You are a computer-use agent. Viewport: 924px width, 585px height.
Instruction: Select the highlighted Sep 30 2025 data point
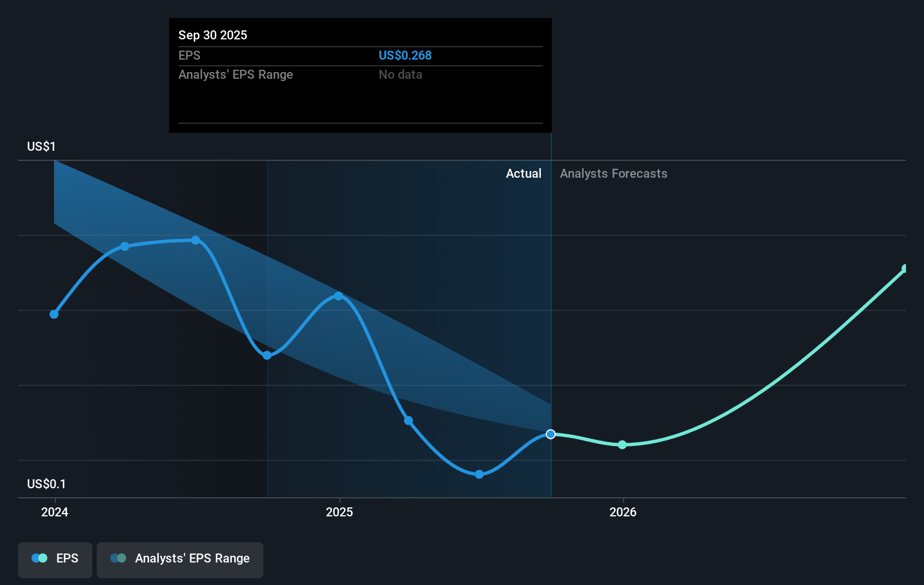(x=550, y=434)
